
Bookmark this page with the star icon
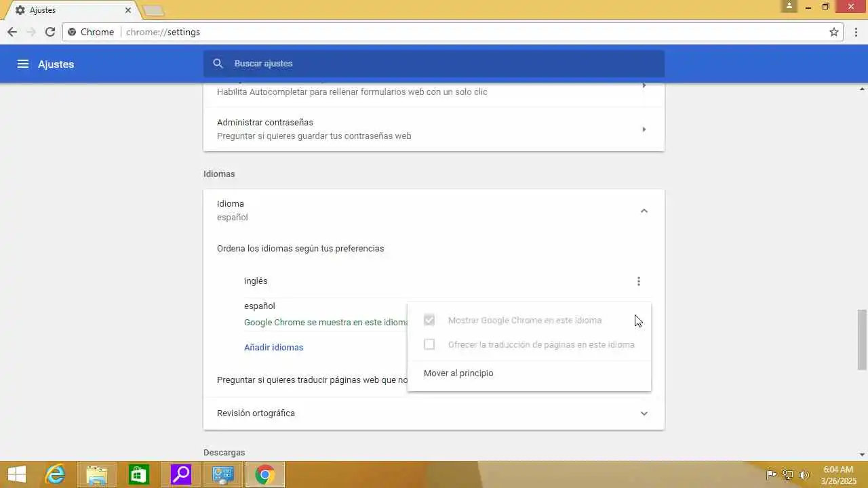point(834,32)
